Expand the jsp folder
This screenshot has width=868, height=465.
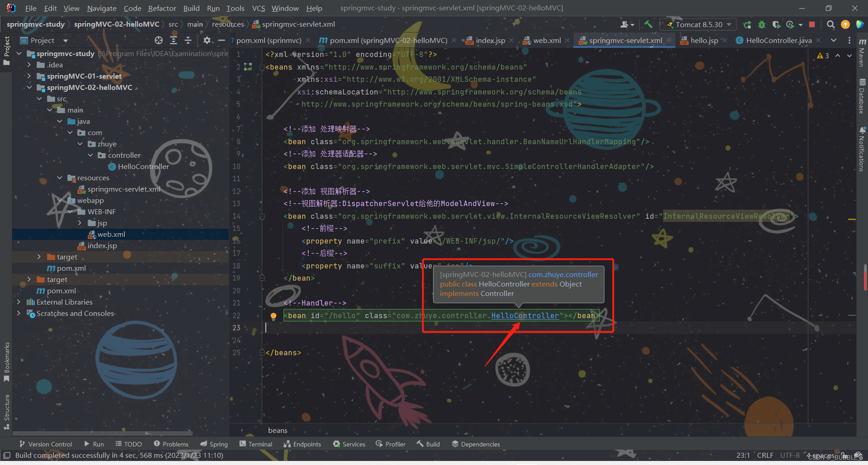tap(80, 223)
